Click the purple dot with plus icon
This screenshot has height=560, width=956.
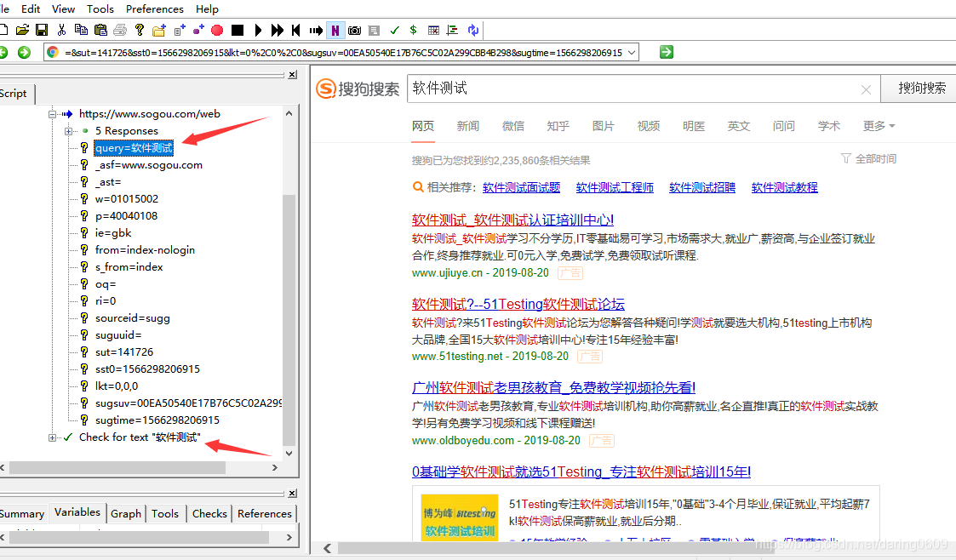tap(198, 30)
